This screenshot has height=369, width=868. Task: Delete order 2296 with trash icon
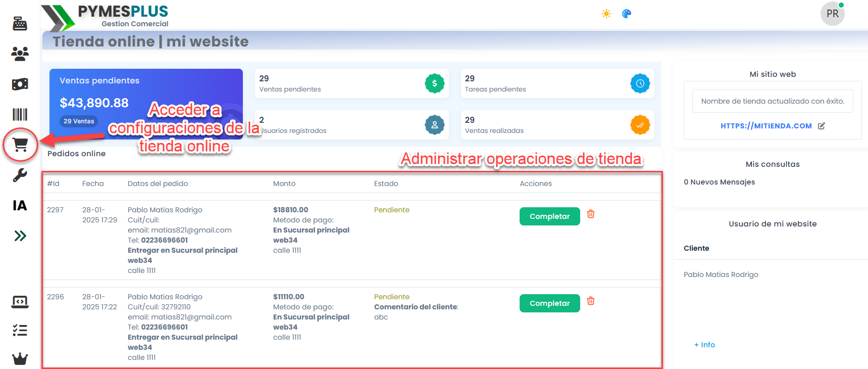click(x=591, y=301)
